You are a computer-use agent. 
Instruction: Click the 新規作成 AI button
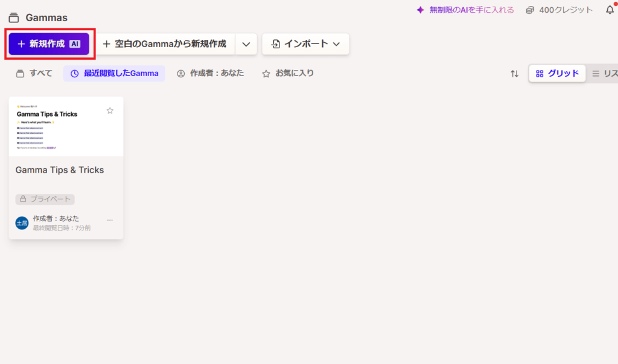pyautogui.click(x=49, y=44)
